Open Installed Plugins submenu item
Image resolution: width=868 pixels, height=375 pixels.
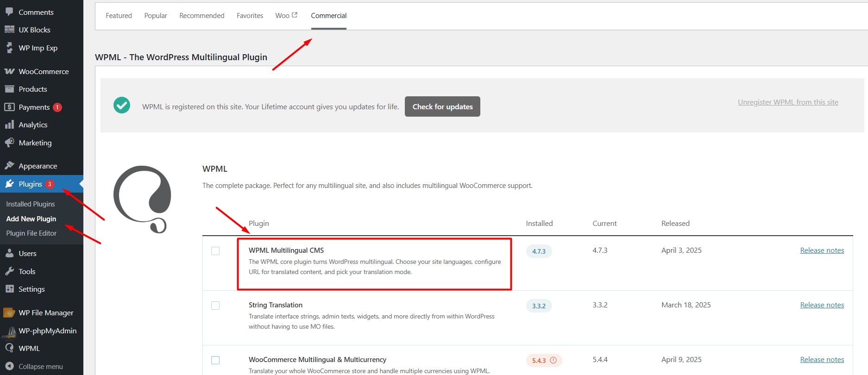(x=31, y=204)
